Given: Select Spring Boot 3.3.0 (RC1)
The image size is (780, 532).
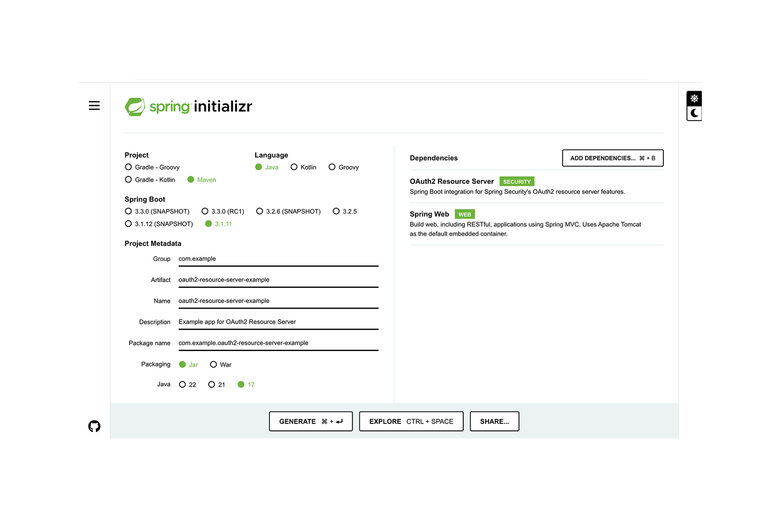Looking at the screenshot, I should click(223, 211).
